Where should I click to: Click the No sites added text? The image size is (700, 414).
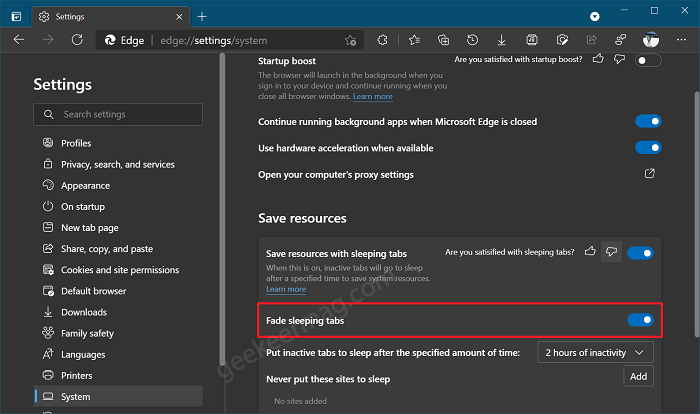pyautogui.click(x=300, y=401)
